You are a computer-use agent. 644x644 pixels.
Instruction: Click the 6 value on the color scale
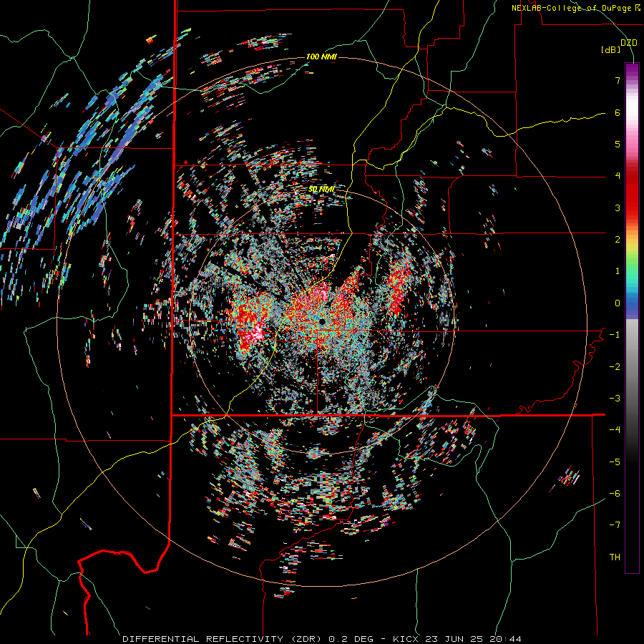pyautogui.click(x=618, y=112)
